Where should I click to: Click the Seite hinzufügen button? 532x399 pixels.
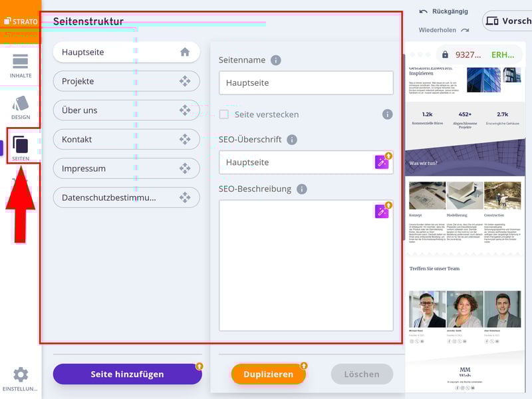[x=127, y=374]
